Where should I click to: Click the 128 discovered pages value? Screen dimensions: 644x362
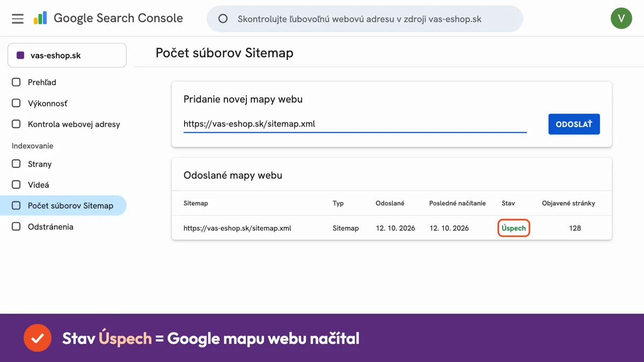(575, 228)
